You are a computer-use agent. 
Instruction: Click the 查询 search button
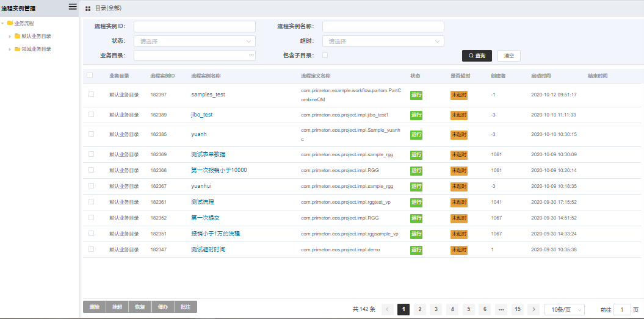pyautogui.click(x=477, y=56)
